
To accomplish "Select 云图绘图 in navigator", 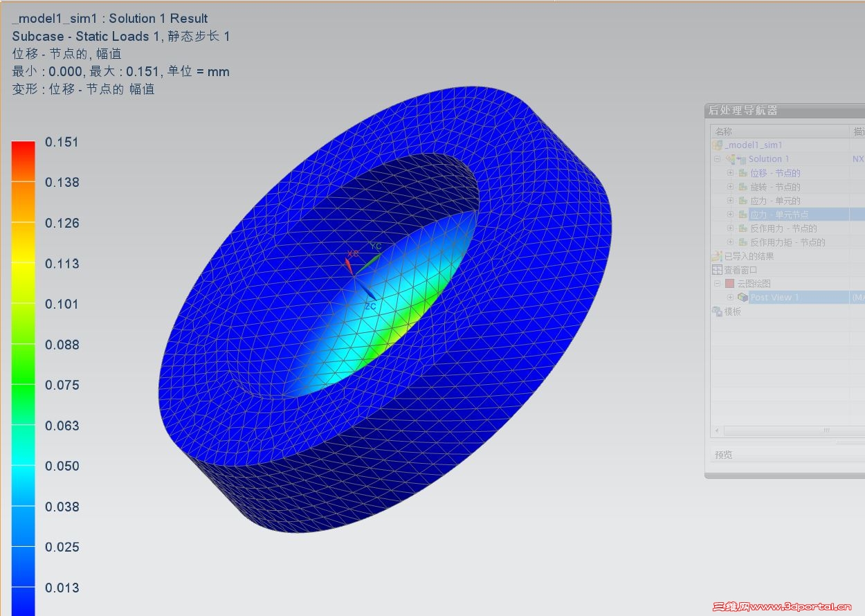I will click(x=754, y=284).
